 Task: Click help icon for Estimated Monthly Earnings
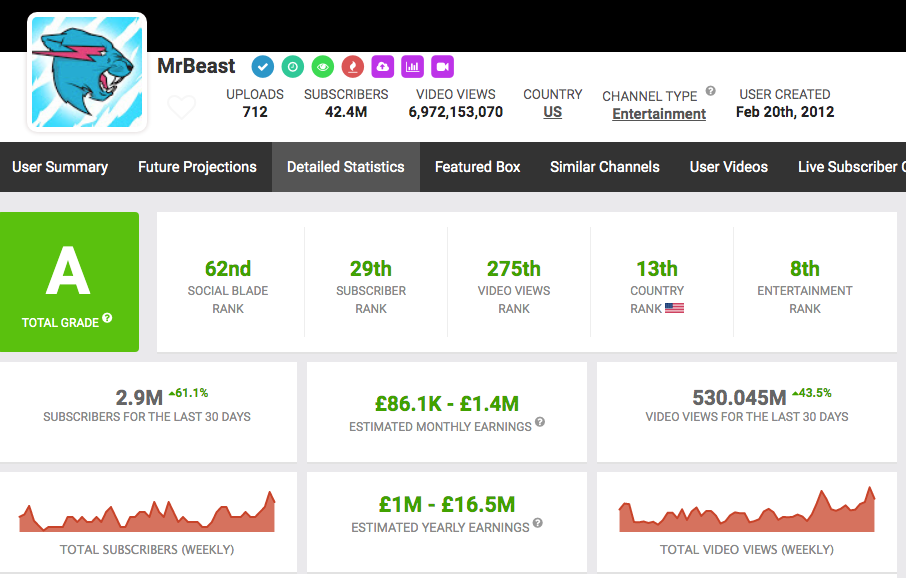(x=540, y=423)
